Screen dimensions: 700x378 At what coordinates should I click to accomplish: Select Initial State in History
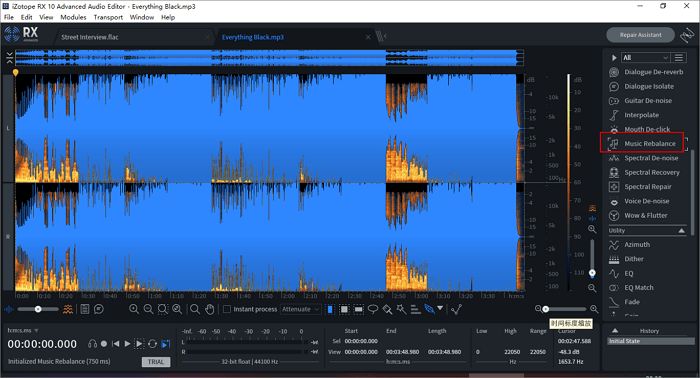651,341
